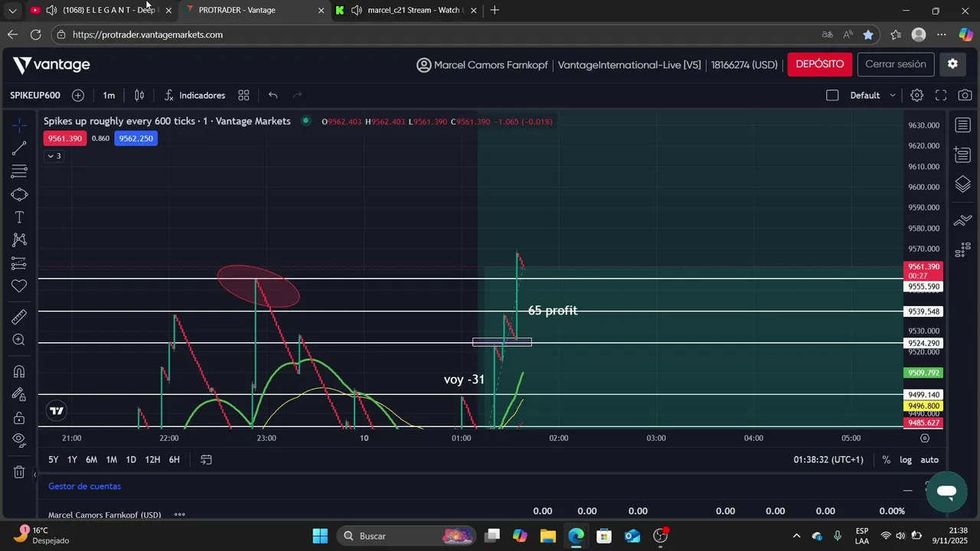
Task: Open the go-to-date calendar icon
Action: point(206,460)
